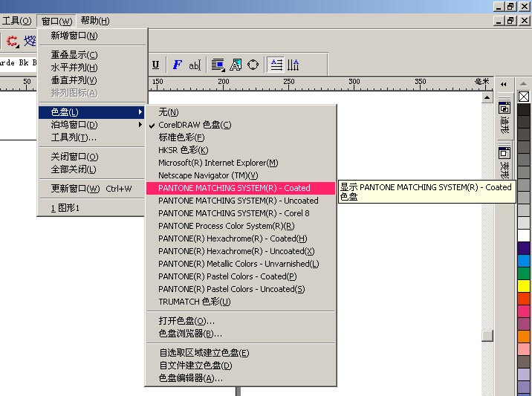Click the red rotate icon on the toolbar
Image resolution: width=532 pixels, height=396 pixels.
pos(13,42)
